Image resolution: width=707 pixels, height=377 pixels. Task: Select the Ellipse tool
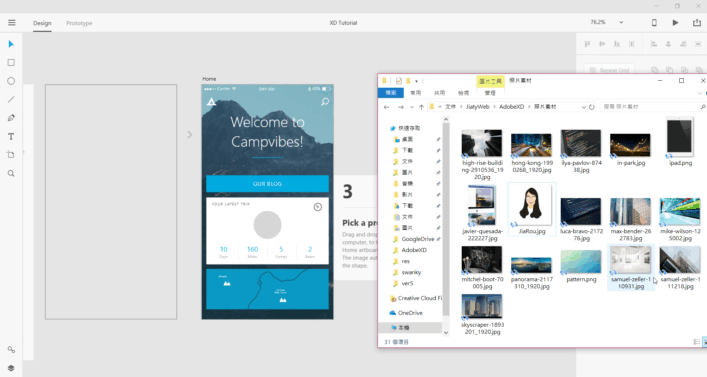[x=11, y=81]
